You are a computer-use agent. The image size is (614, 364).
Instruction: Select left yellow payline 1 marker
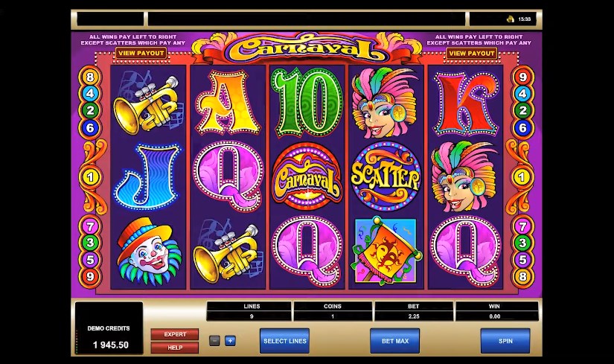coord(91,177)
